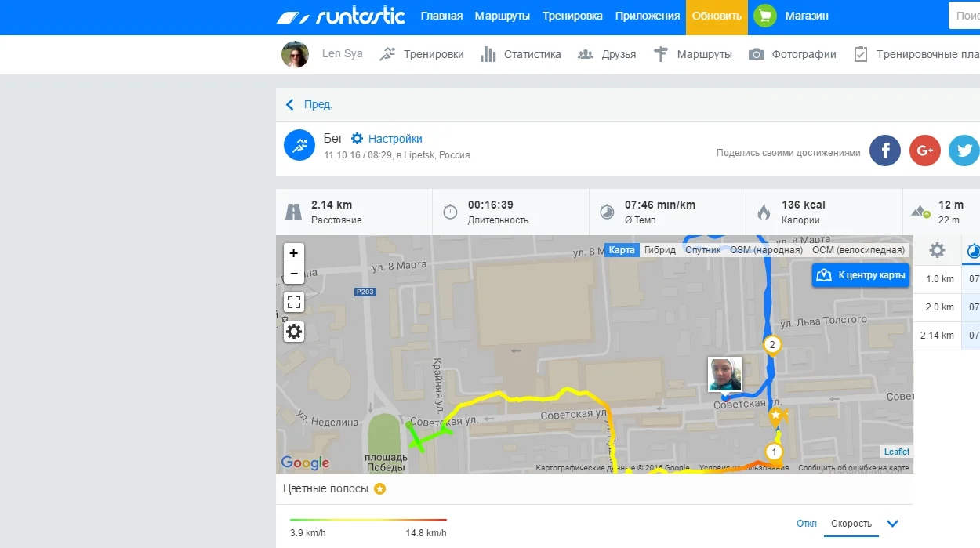Viewport: 980px width, 548px height.
Task: Open the map in fullscreen mode
Action: pyautogui.click(x=294, y=303)
